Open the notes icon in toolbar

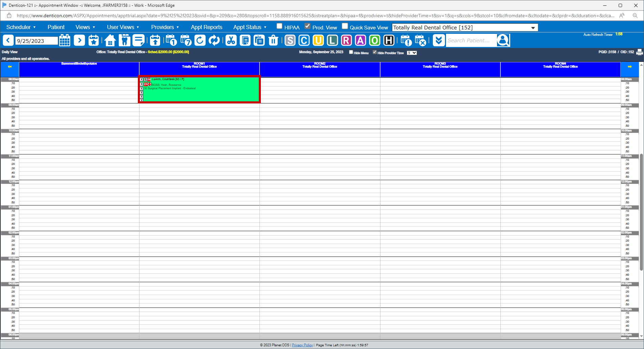coord(139,41)
